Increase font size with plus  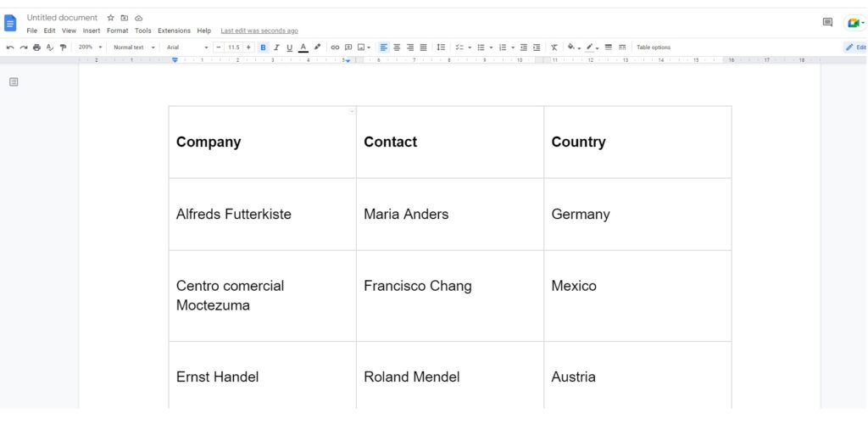pos(248,47)
